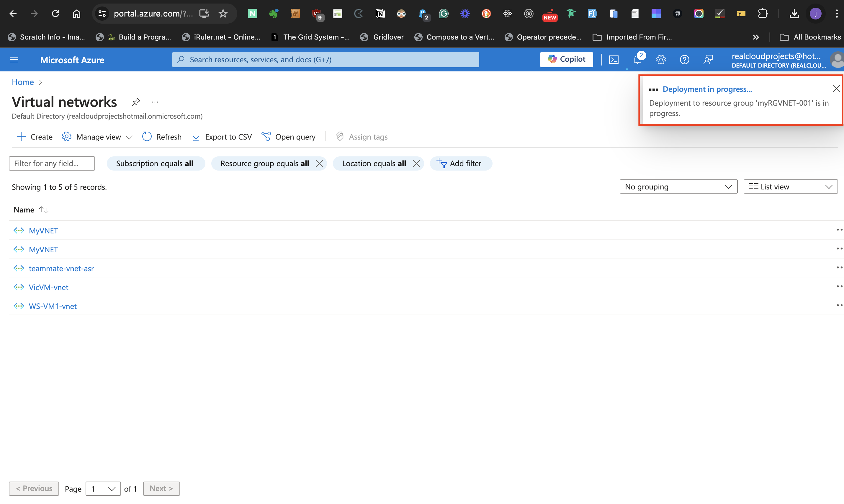This screenshot has width=844, height=504.
Task: Click the Filter for any field box
Action: point(52,163)
